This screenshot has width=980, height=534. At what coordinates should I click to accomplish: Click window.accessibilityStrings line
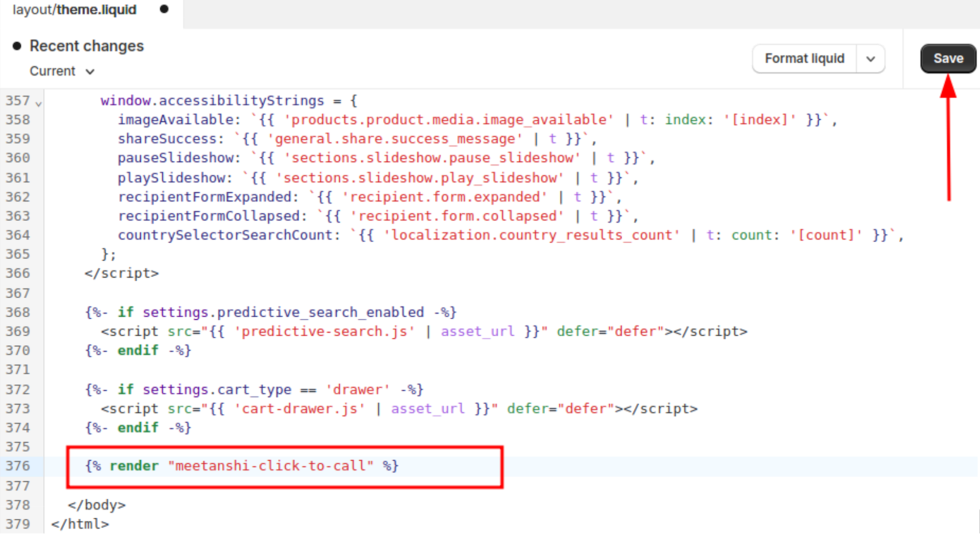click(229, 101)
